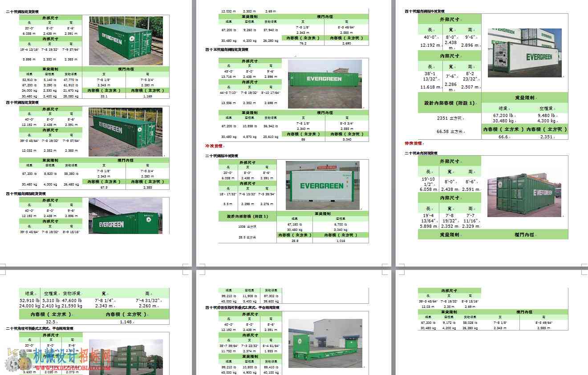588x375 pixels.
Task: Click the capacity value '1,169'
Action: 147,96
